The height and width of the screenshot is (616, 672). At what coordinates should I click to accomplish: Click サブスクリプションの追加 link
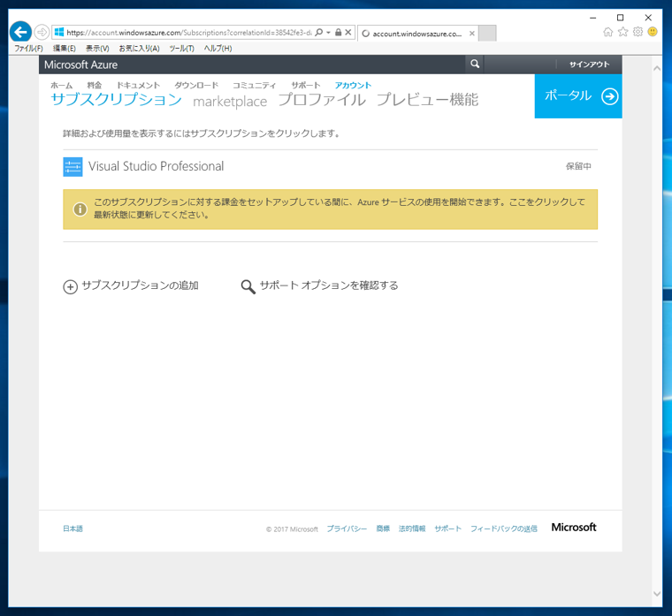(x=140, y=285)
